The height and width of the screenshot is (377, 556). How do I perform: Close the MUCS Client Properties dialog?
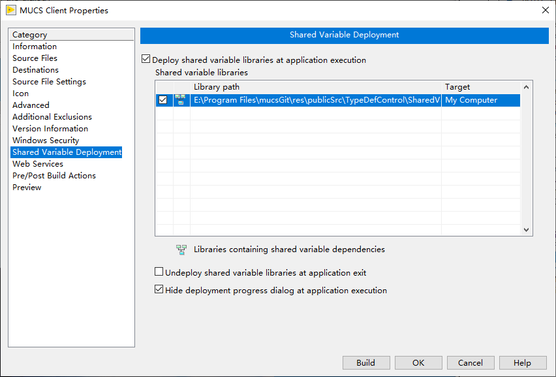click(545, 10)
